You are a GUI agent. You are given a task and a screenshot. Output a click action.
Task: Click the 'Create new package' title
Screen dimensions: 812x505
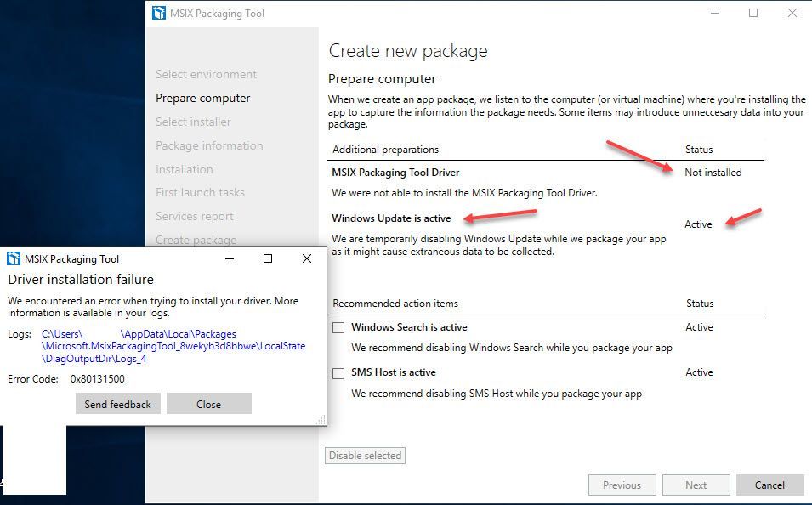[408, 51]
